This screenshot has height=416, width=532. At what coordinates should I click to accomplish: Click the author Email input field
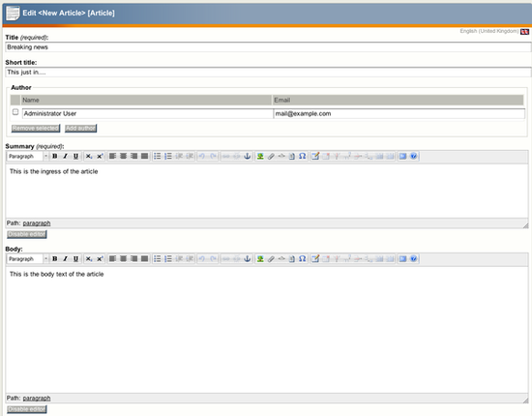click(x=399, y=113)
